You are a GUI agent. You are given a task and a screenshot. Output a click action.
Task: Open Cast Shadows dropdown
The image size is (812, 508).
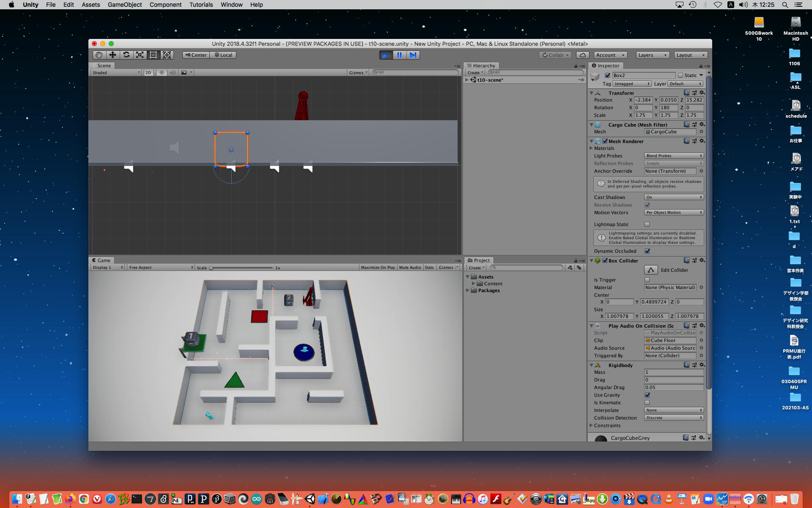673,197
